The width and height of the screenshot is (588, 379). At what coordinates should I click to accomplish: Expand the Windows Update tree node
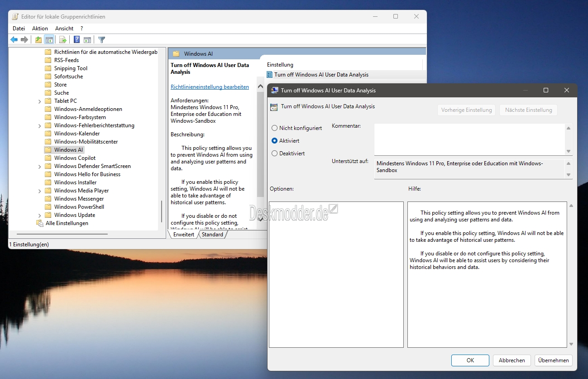tap(40, 215)
